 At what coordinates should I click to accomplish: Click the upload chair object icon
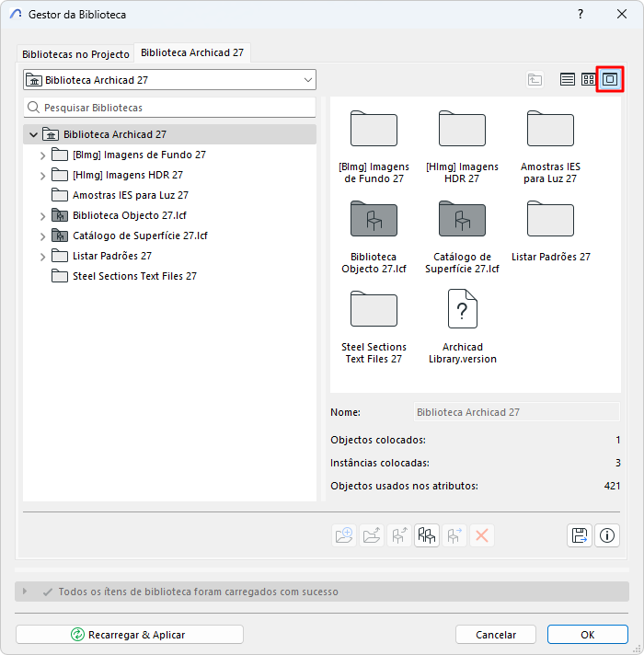pyautogui.click(x=399, y=535)
